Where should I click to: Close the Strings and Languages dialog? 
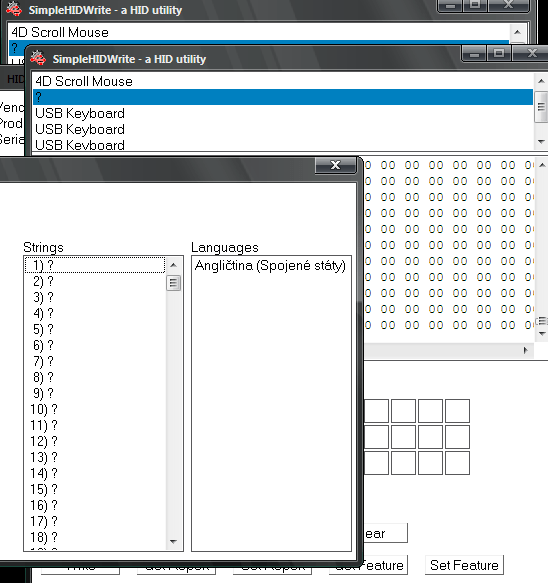pos(335,165)
